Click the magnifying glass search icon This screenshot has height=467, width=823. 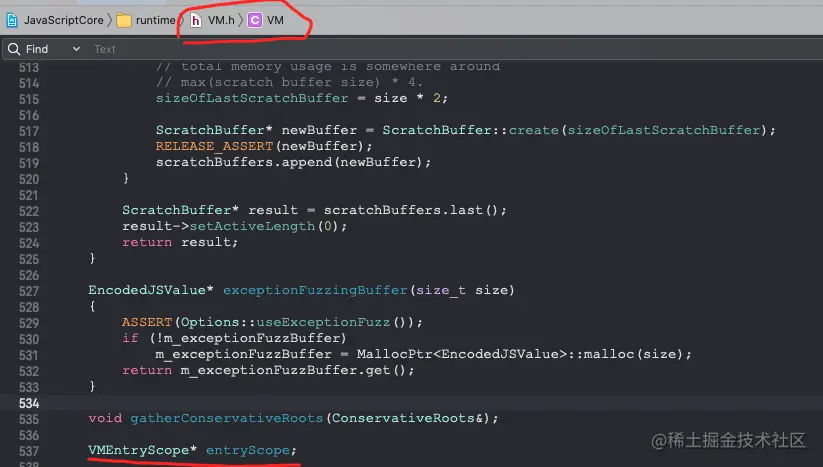coord(14,49)
